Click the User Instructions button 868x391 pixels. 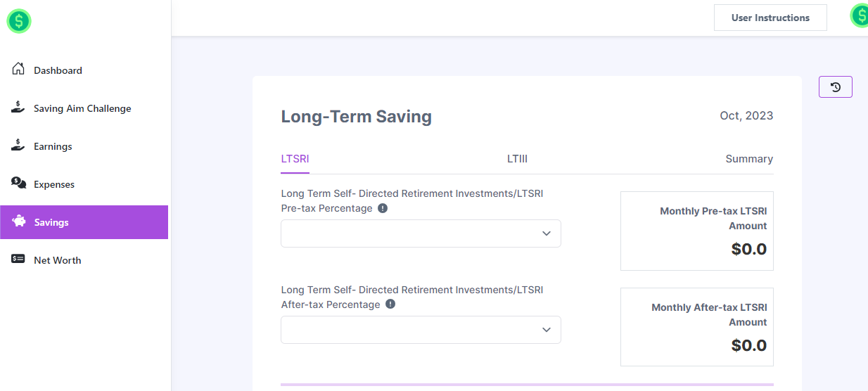click(x=770, y=18)
